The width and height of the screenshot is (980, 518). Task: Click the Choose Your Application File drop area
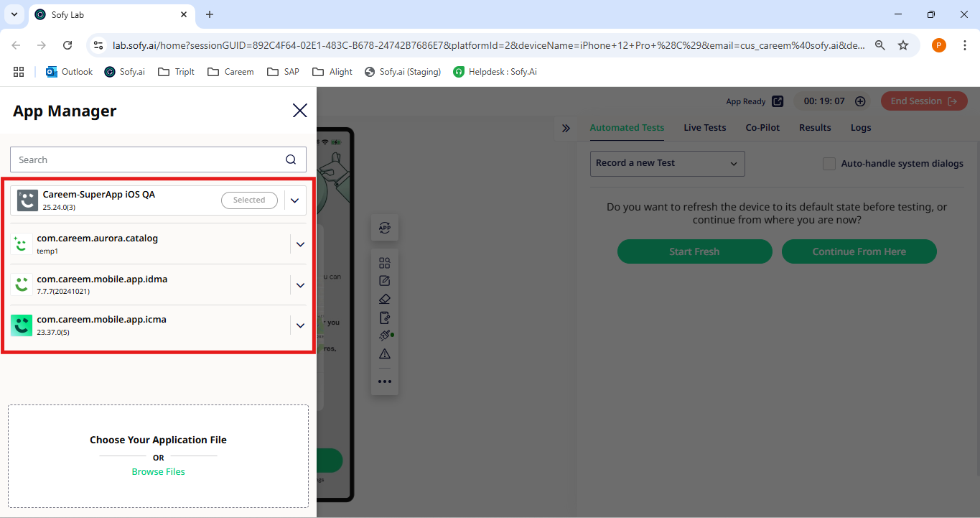tap(158, 456)
